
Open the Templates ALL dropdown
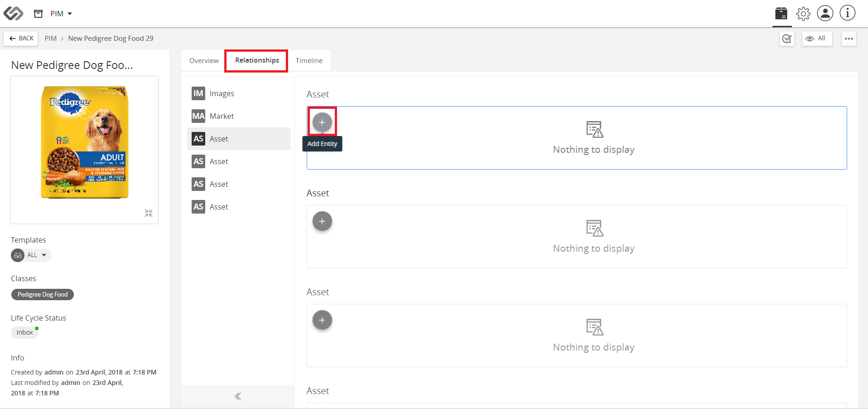(x=31, y=255)
